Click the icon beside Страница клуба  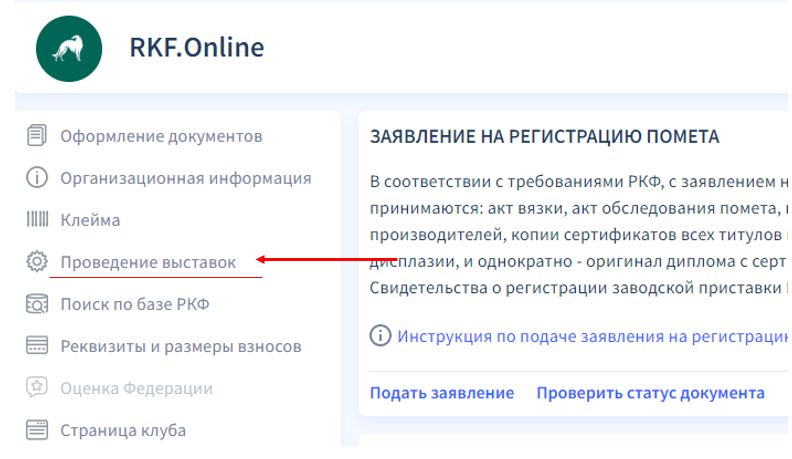coord(37,430)
